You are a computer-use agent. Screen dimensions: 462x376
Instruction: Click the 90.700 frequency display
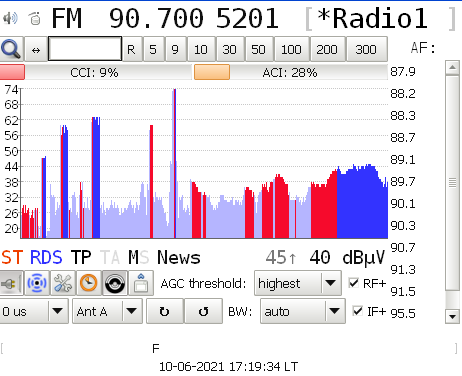[156, 18]
